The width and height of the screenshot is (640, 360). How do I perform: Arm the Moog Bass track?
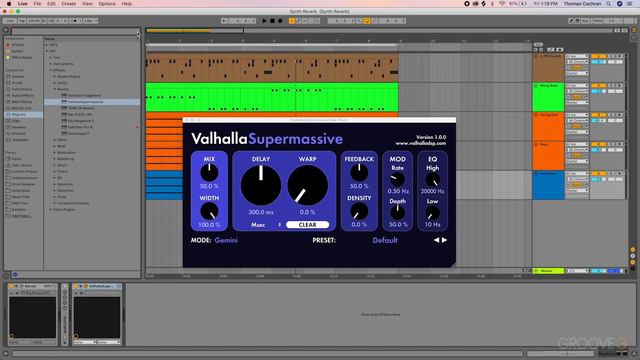(619, 86)
